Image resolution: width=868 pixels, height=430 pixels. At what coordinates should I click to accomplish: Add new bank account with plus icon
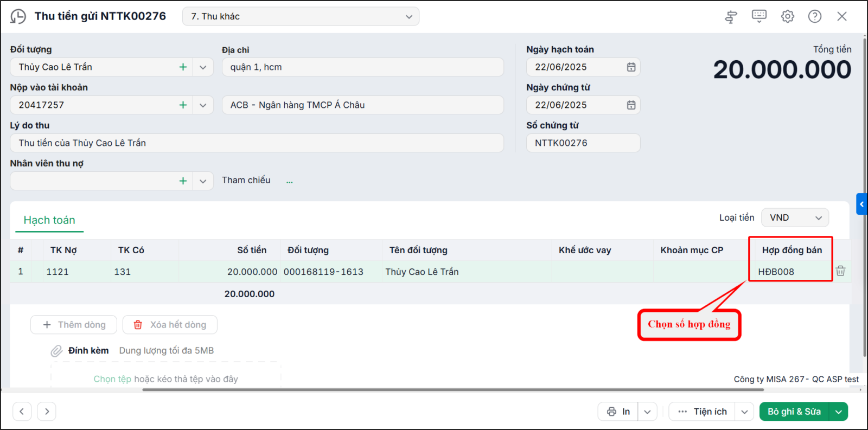tap(183, 105)
